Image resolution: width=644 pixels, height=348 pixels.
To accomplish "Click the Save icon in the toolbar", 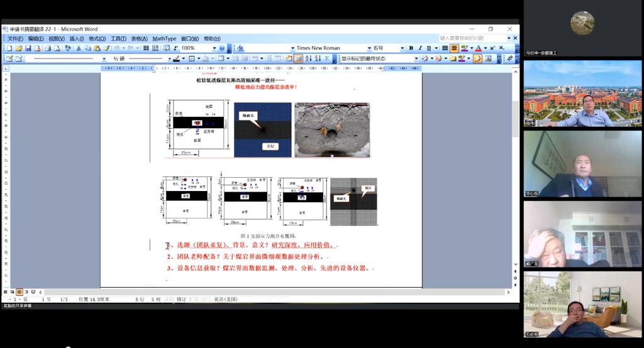I will (x=28, y=48).
